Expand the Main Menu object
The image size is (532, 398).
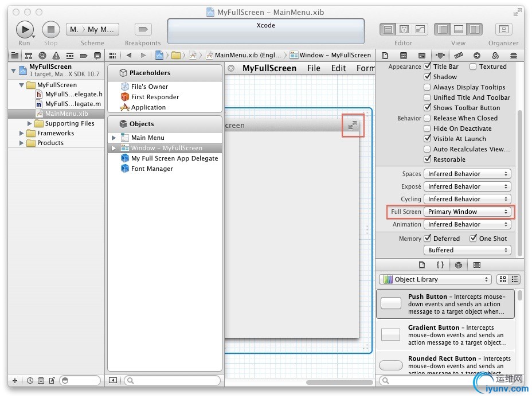point(114,138)
